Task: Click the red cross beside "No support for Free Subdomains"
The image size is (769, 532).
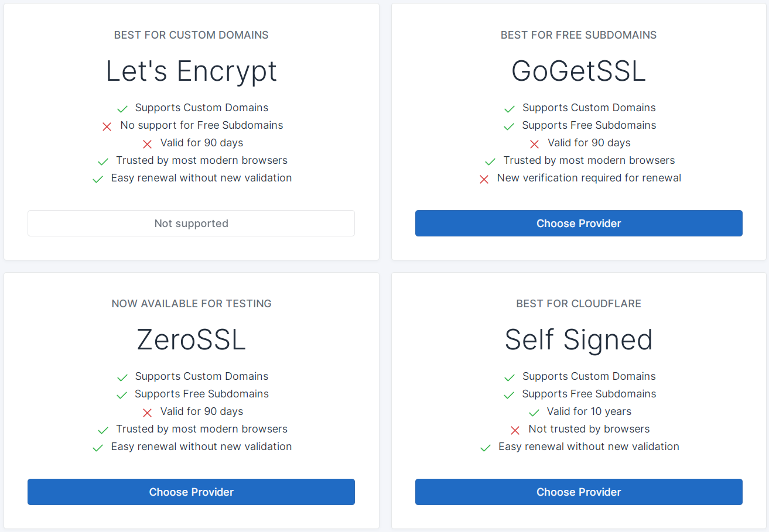Action: [107, 126]
